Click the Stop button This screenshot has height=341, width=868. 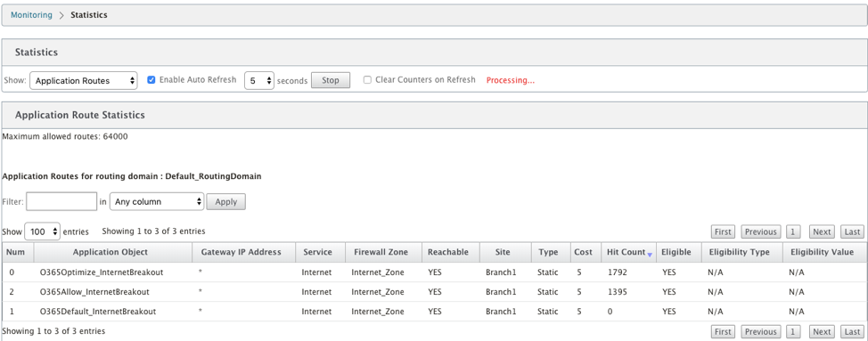(x=331, y=80)
